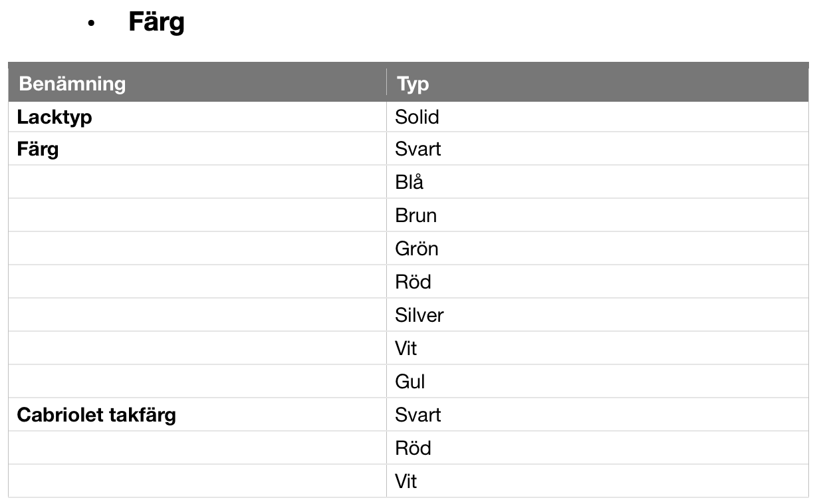Click the Färg bulleted heading

point(156,23)
